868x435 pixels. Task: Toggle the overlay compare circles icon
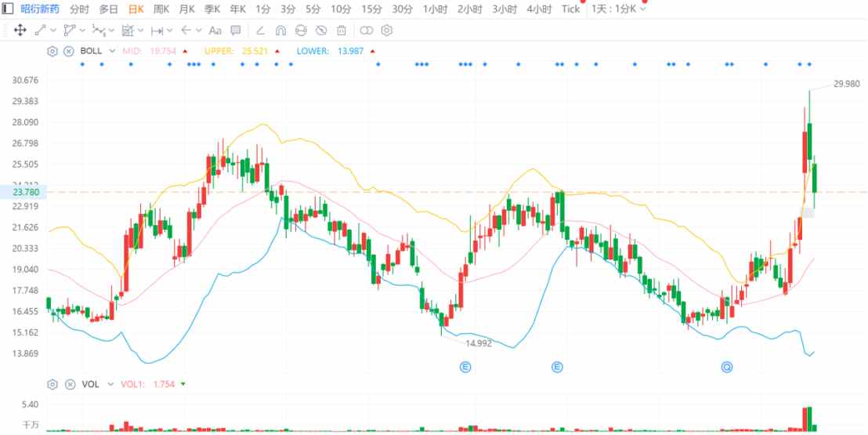pyautogui.click(x=367, y=31)
